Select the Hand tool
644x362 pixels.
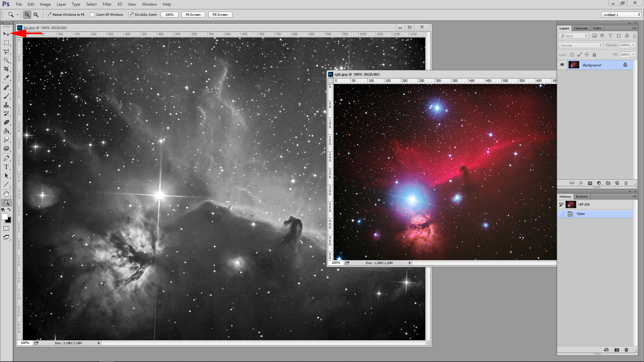coord(6,194)
